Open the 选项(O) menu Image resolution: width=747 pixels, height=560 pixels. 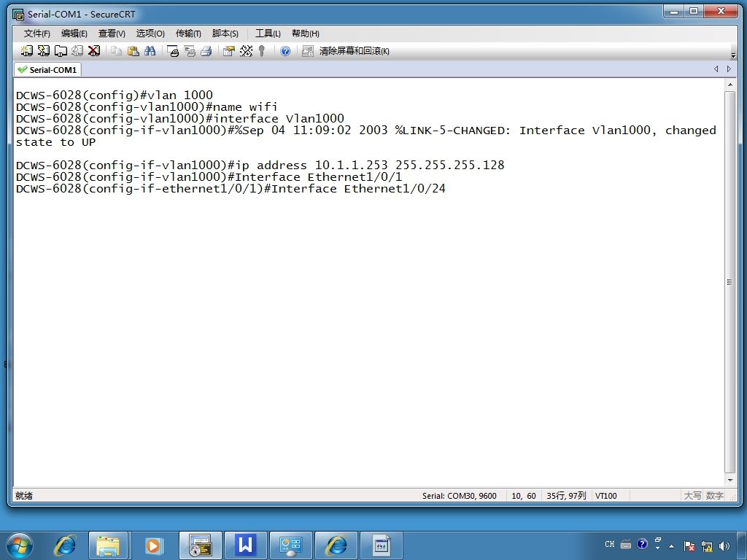tap(150, 34)
